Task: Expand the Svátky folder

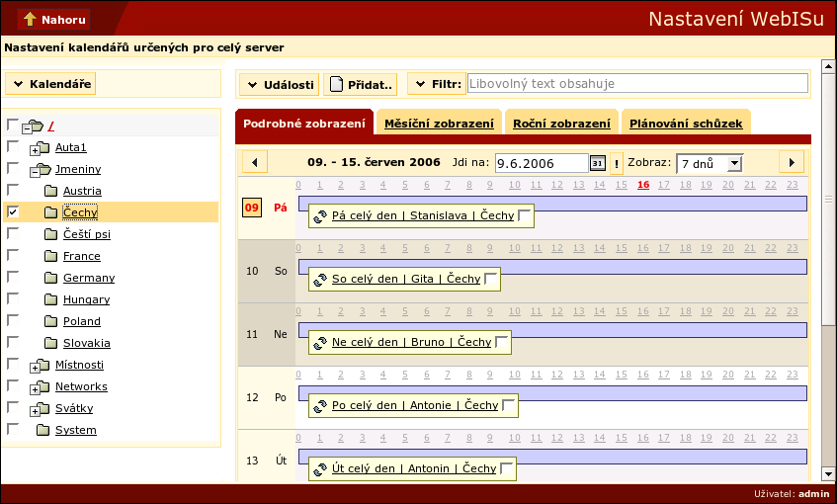Action: (x=35, y=412)
